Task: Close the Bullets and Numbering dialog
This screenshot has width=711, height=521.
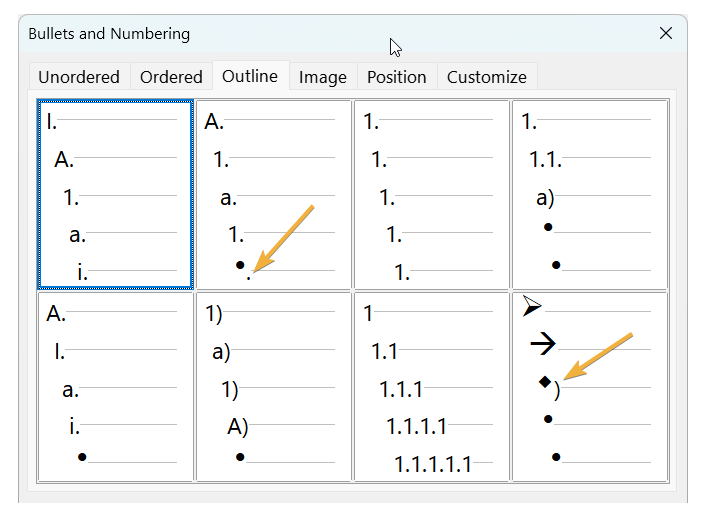Action: coord(666,33)
